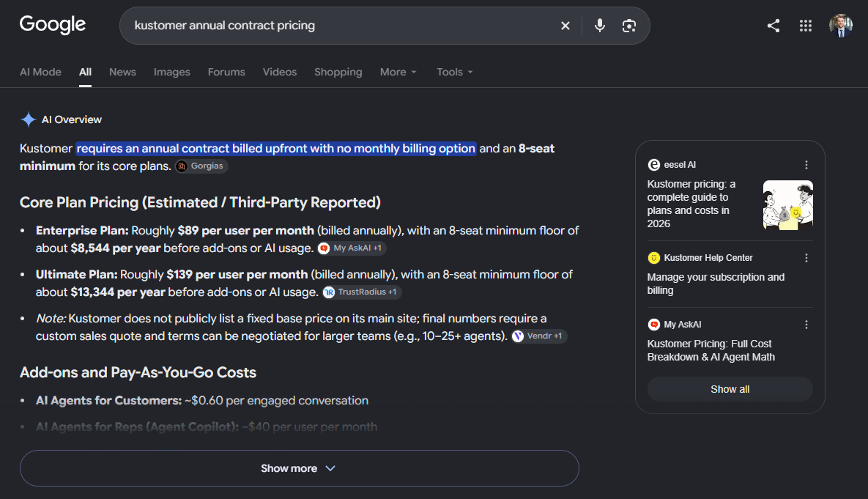Clear the search box text

(x=565, y=26)
